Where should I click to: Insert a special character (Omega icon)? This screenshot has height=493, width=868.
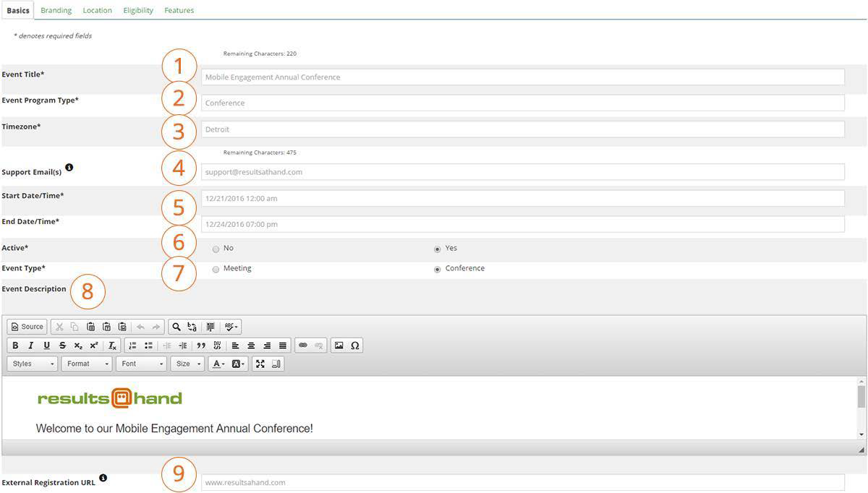354,346
